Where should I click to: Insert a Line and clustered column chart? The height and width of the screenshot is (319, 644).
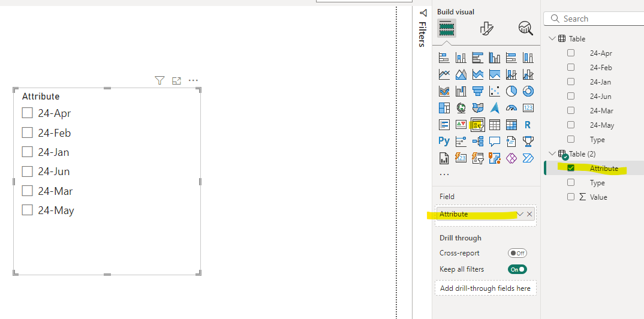[x=528, y=74]
